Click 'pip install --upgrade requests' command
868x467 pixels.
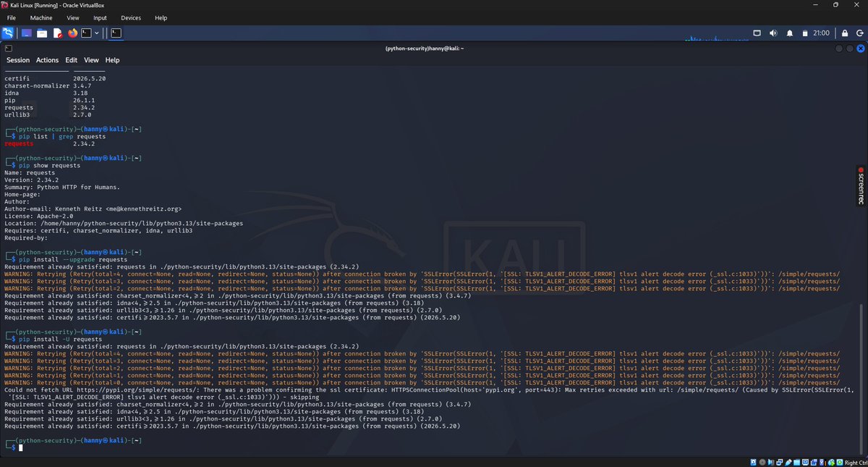pos(72,259)
